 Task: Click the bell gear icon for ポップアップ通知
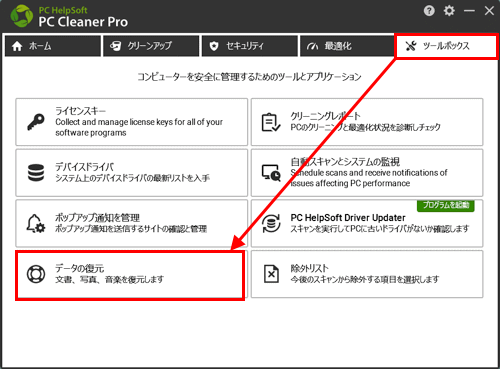pos(36,223)
